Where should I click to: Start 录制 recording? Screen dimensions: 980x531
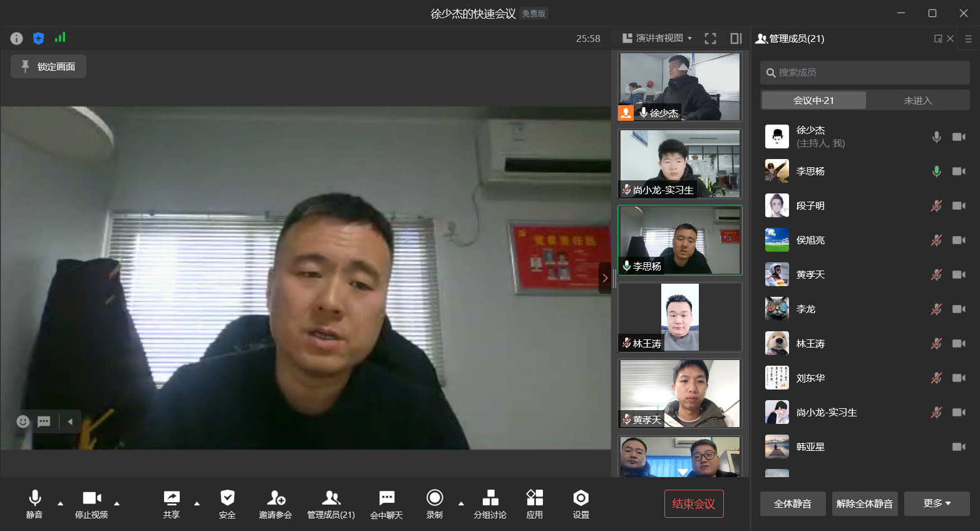point(435,504)
